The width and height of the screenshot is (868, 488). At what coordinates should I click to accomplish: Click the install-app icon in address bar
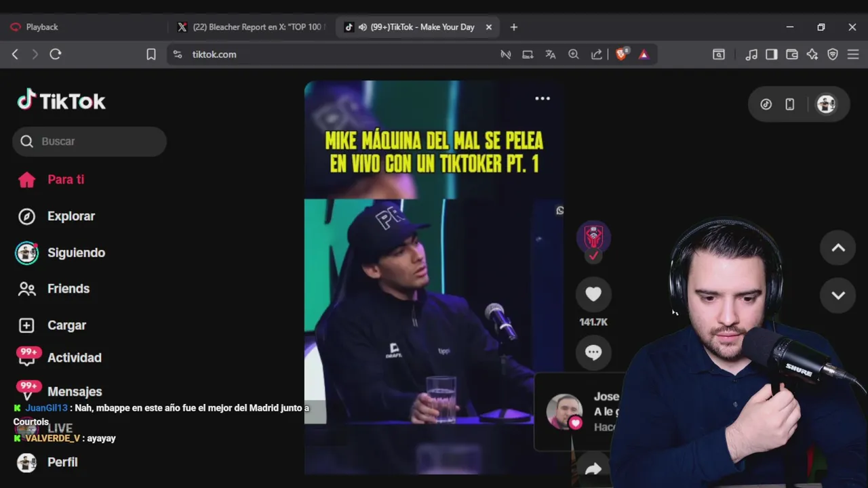(528, 54)
